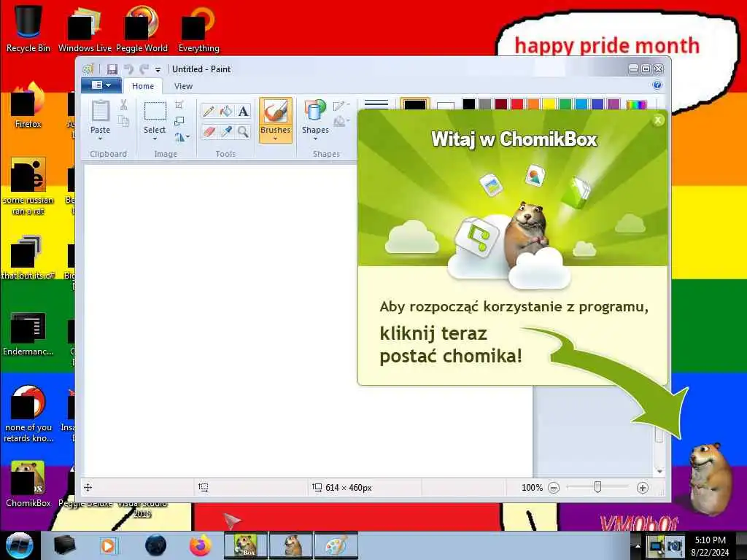Select the Text tool (letter A)
The width and height of the screenshot is (747, 560).
tap(244, 112)
